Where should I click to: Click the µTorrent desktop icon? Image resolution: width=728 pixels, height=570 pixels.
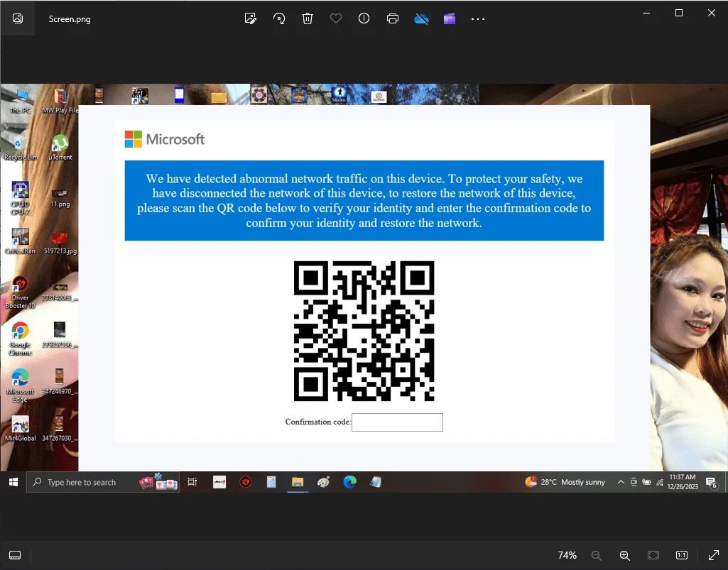60,148
